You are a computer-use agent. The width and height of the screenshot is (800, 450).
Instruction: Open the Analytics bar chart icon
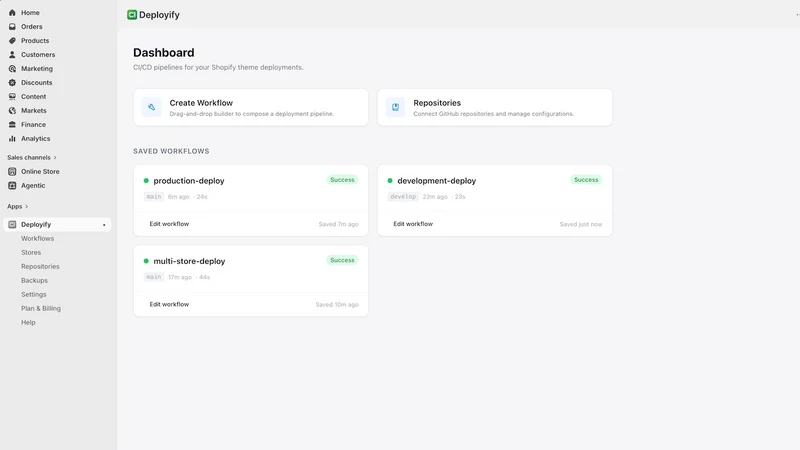(x=12, y=138)
